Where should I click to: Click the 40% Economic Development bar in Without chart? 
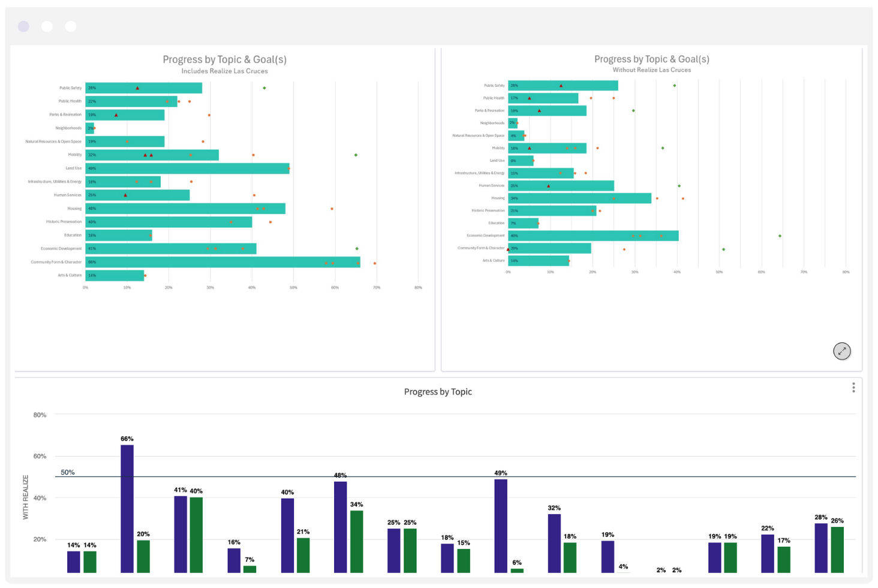pyautogui.click(x=593, y=236)
